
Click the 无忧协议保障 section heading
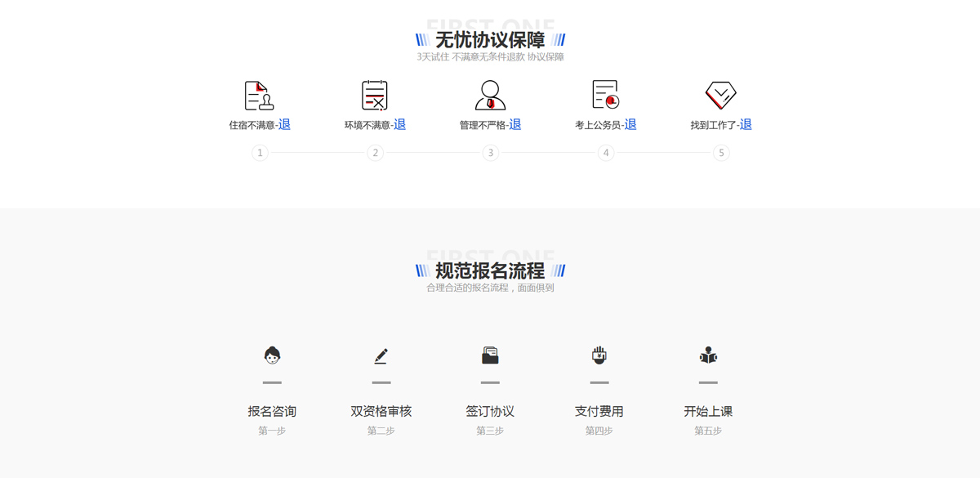pyautogui.click(x=490, y=40)
